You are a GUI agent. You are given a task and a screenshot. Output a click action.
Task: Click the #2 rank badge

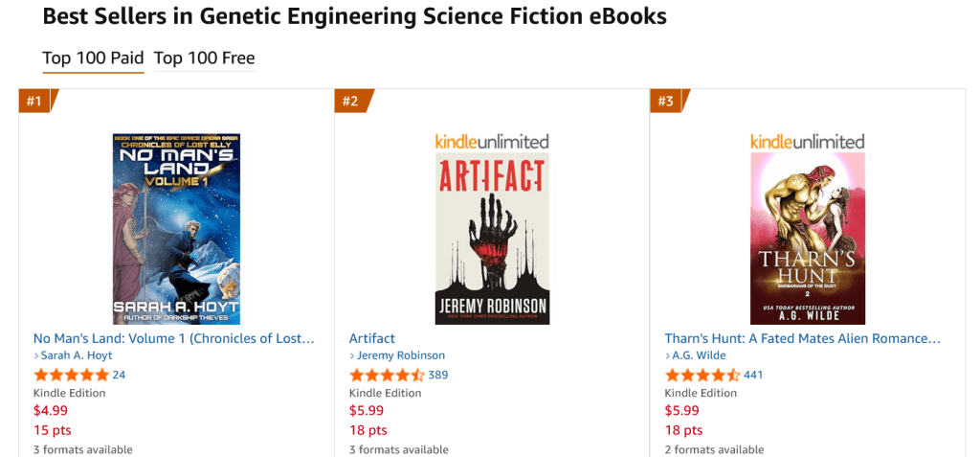(351, 101)
